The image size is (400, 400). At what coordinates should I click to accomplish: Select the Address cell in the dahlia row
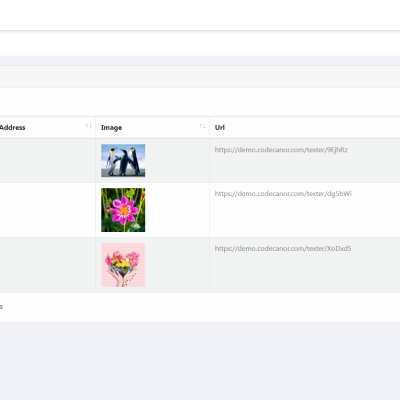tap(48, 210)
